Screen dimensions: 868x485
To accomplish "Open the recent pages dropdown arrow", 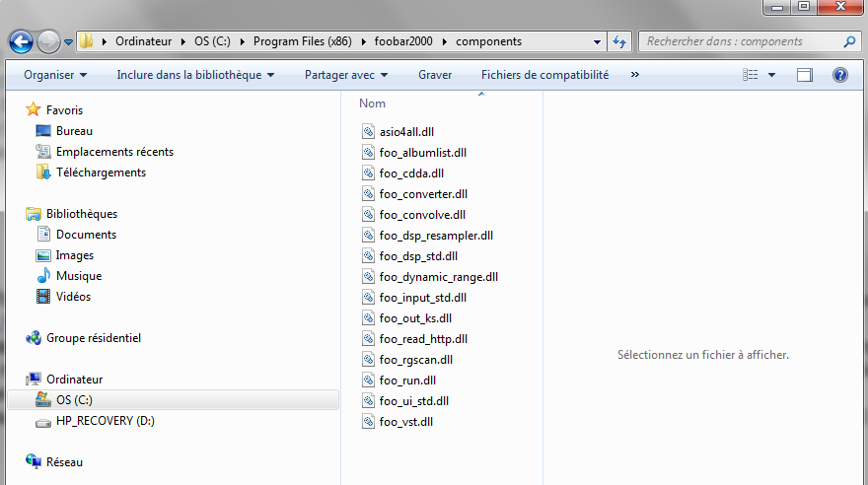I will pos(69,42).
